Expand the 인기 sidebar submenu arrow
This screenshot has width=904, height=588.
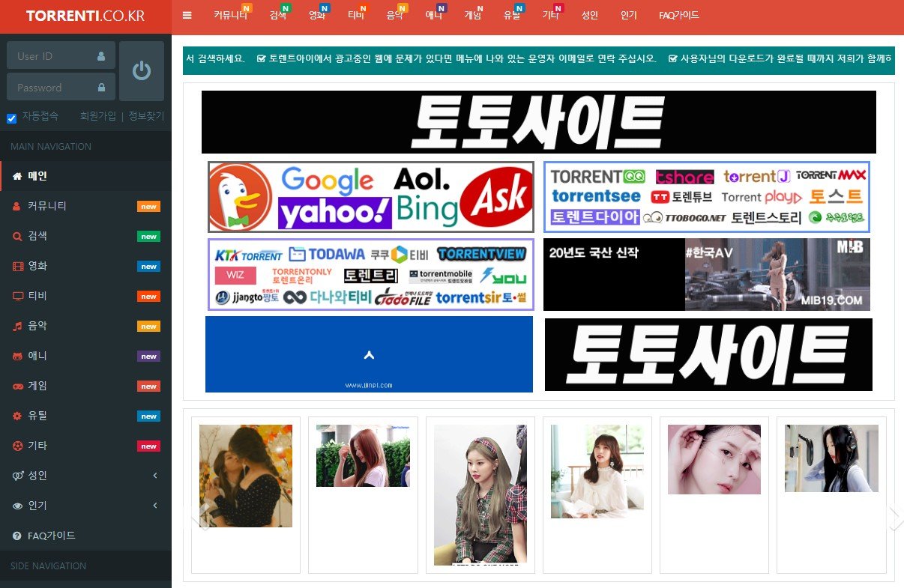point(155,506)
